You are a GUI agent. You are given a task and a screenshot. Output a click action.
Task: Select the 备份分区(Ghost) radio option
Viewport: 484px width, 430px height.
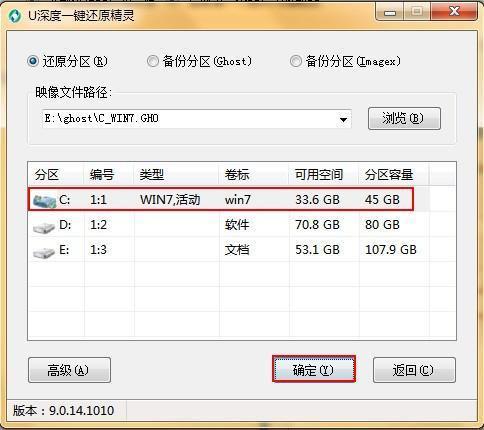click(153, 61)
